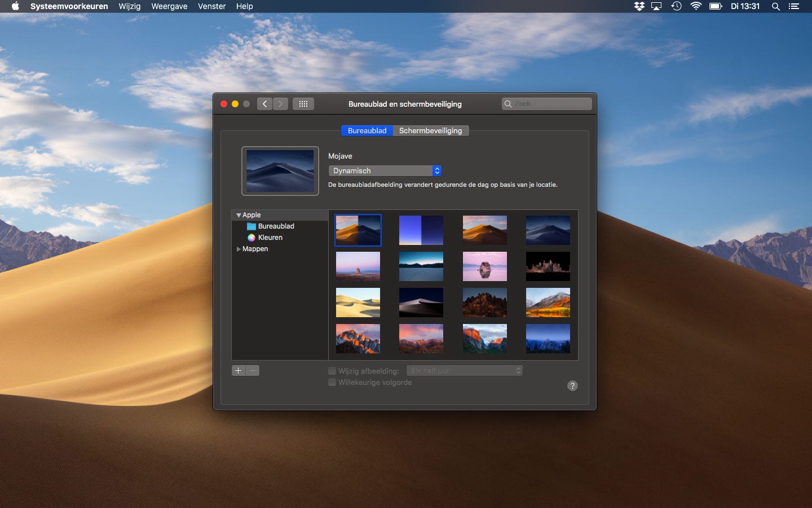Click the battery status icon

click(716, 6)
